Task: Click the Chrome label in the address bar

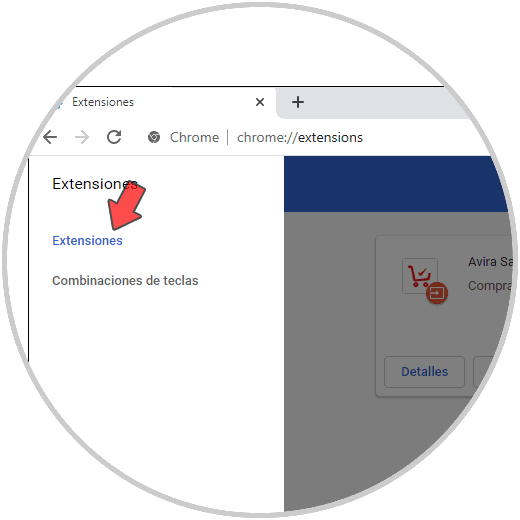Action: click(194, 137)
